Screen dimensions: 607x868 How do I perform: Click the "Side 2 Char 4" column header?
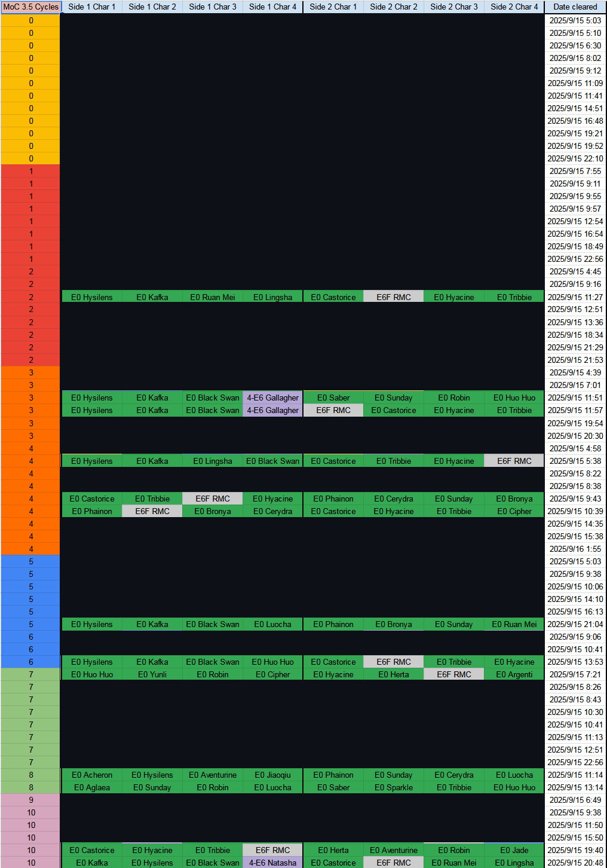[514, 7]
